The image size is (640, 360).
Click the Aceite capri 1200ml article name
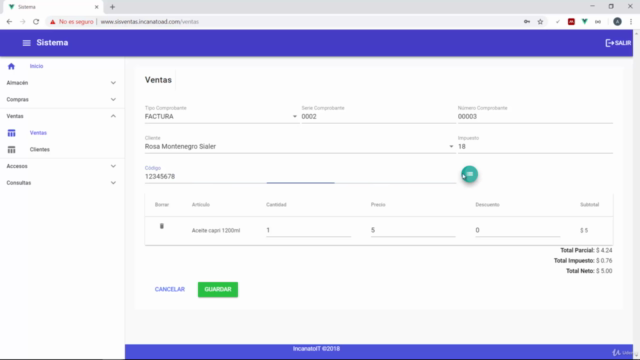pyautogui.click(x=216, y=231)
